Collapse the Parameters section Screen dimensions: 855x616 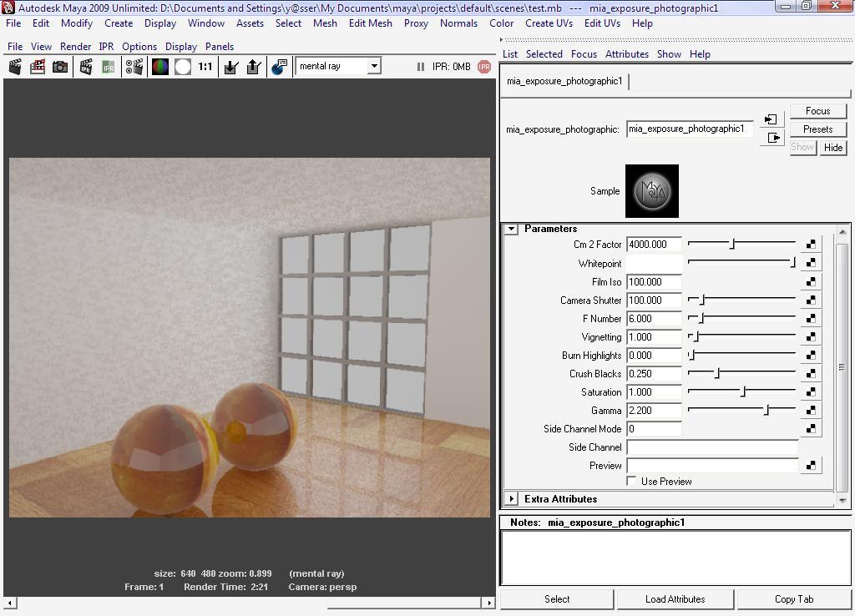tap(511, 229)
